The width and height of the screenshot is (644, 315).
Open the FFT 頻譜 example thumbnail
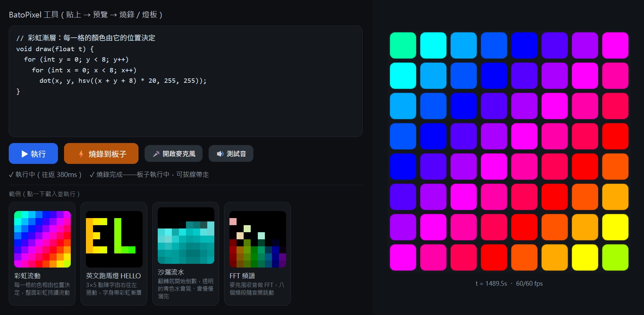click(258, 239)
